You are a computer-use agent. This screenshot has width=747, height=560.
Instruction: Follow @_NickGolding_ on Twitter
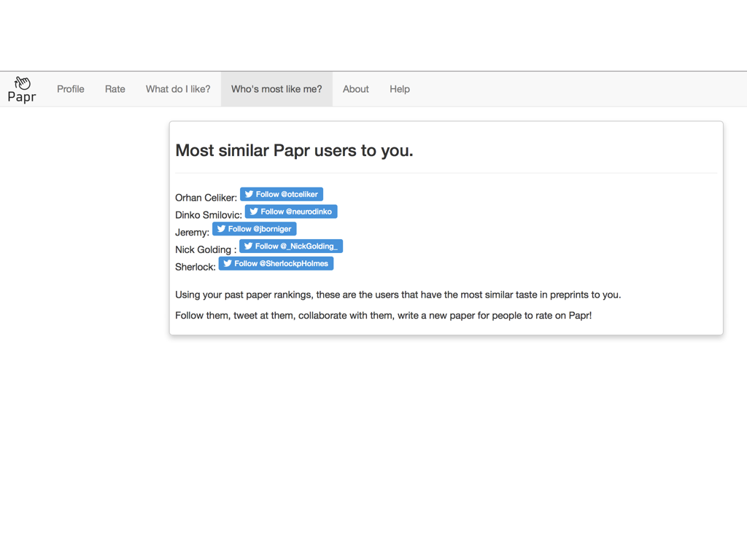[x=291, y=246]
